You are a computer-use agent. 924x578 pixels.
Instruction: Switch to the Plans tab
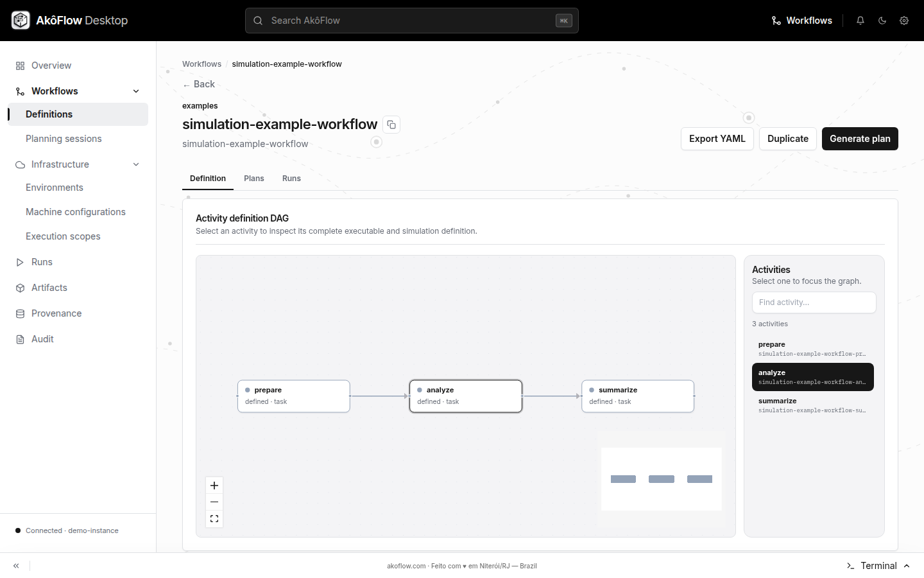254,179
